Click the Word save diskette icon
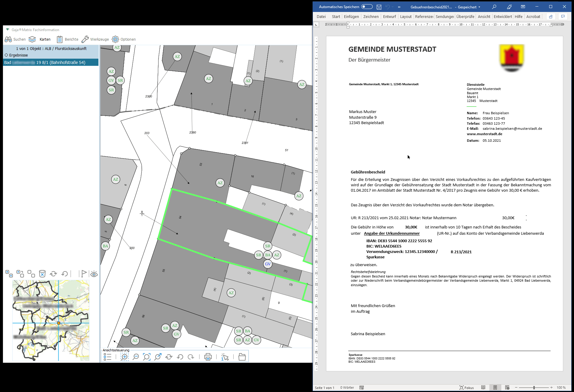 click(x=379, y=7)
